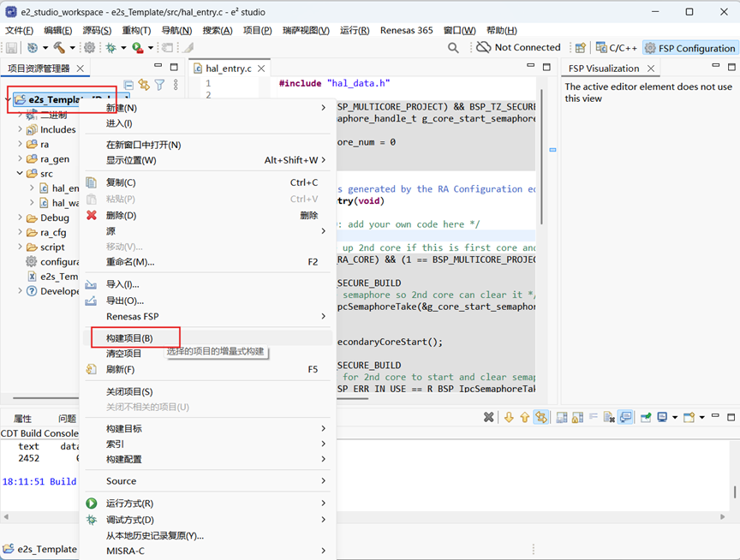
Task: Expand the ra_gen folder node
Action: point(20,158)
